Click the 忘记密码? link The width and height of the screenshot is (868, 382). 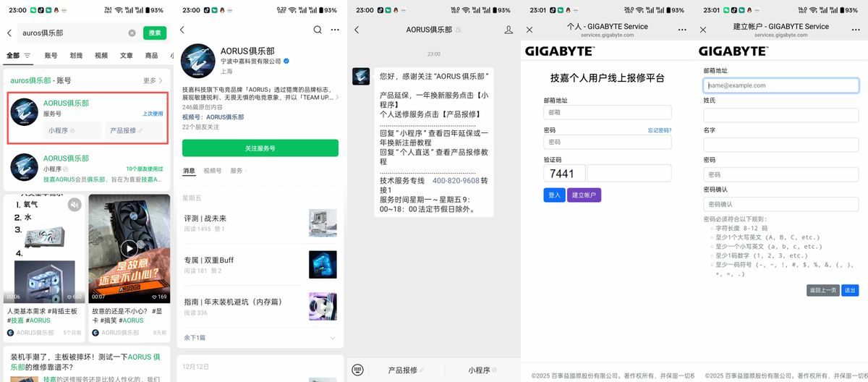coord(660,130)
